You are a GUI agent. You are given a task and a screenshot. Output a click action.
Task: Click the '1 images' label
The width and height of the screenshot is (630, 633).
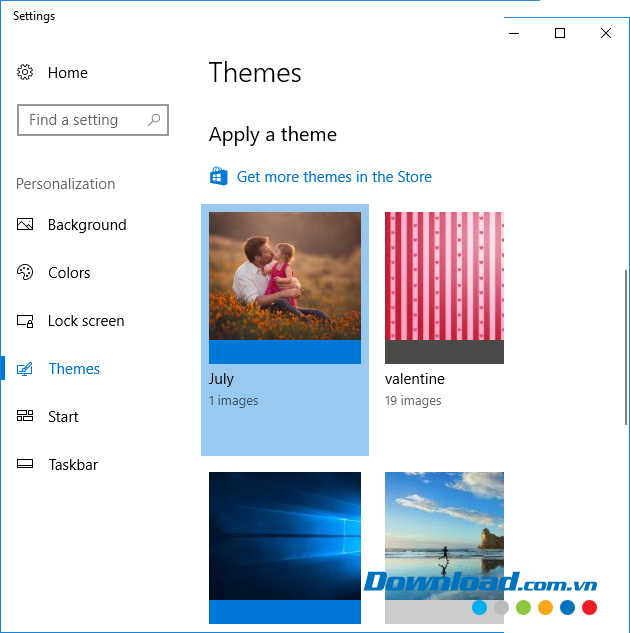(x=233, y=400)
